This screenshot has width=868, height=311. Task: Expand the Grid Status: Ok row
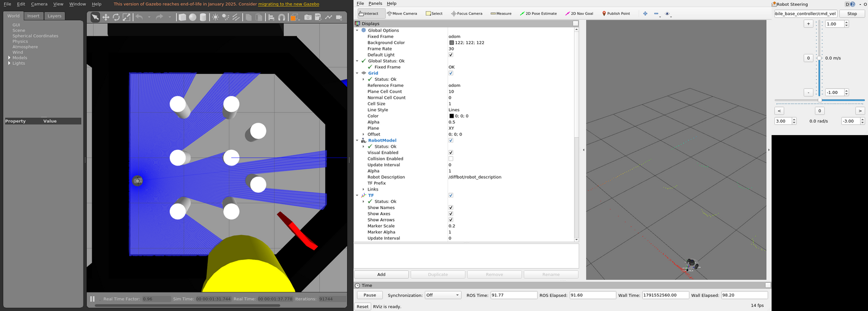point(363,79)
